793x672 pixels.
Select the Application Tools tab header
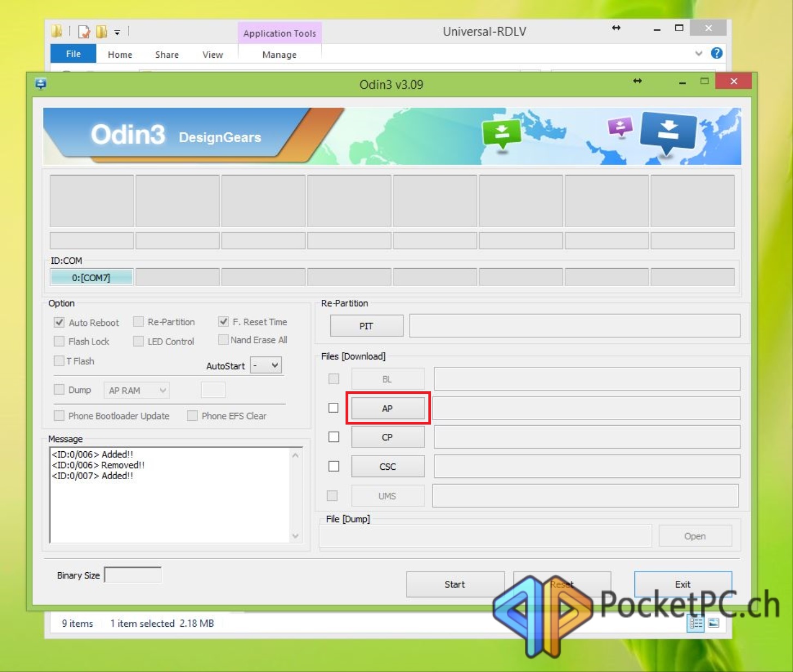(280, 33)
